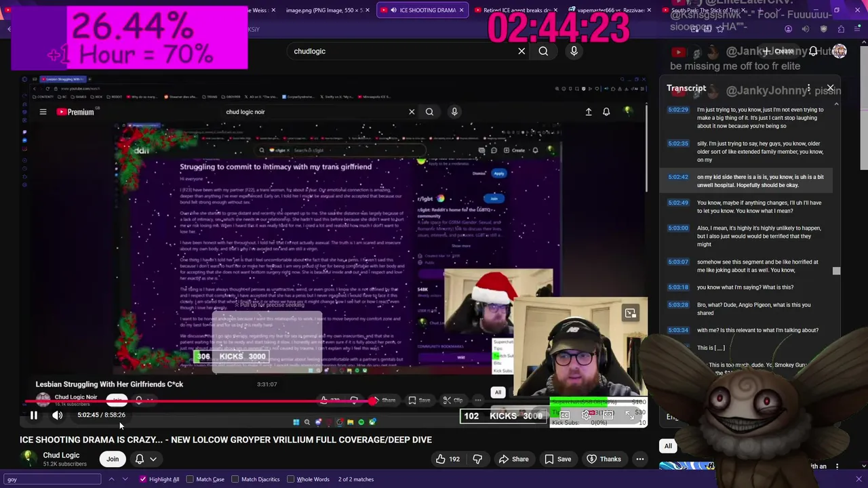Jump to transcript timestamp 5:03:07
Screen dimensions: 868x488
678,262
